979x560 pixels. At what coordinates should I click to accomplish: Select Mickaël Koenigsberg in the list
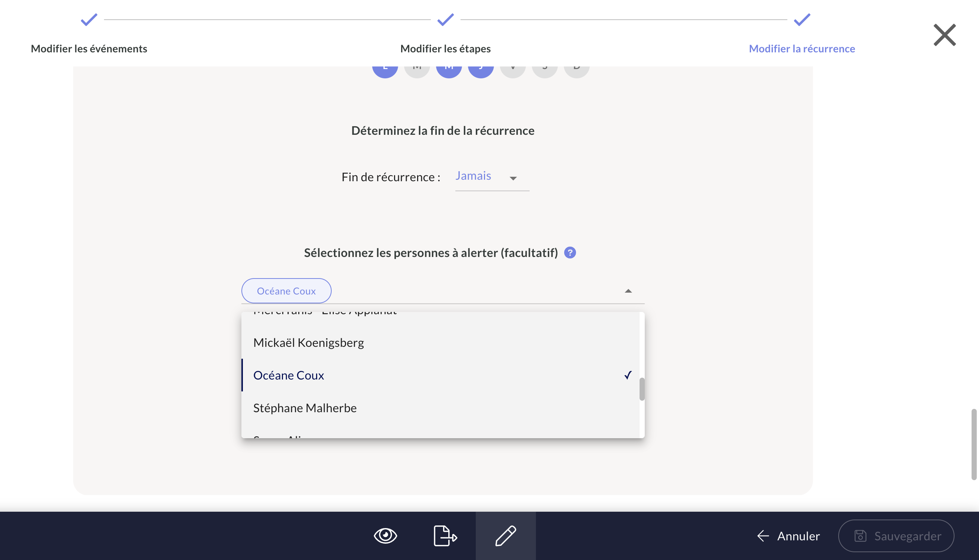point(309,342)
